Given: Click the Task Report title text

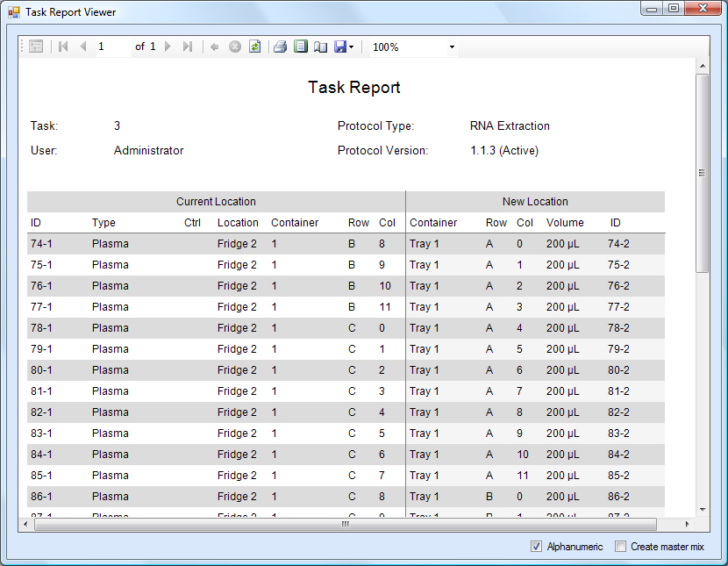Looking at the screenshot, I should [x=354, y=87].
